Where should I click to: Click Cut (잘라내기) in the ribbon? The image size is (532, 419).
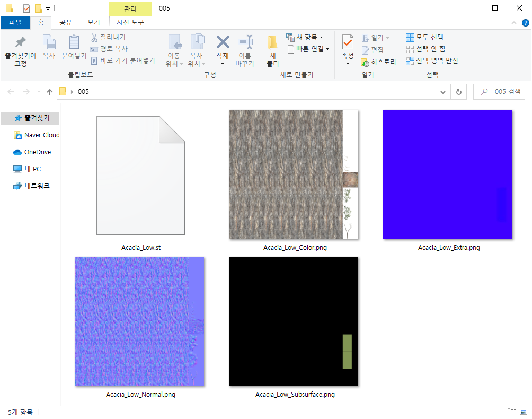click(x=108, y=37)
